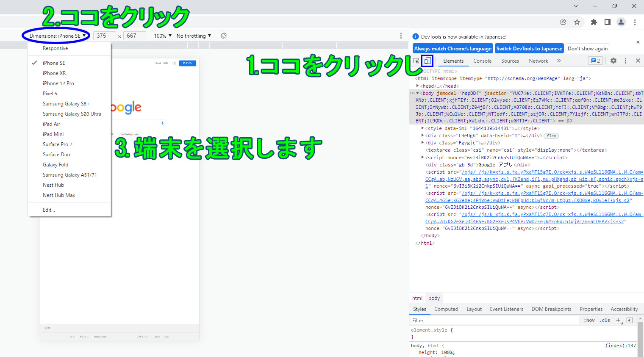Select Galaxy Fold device

tap(69, 165)
